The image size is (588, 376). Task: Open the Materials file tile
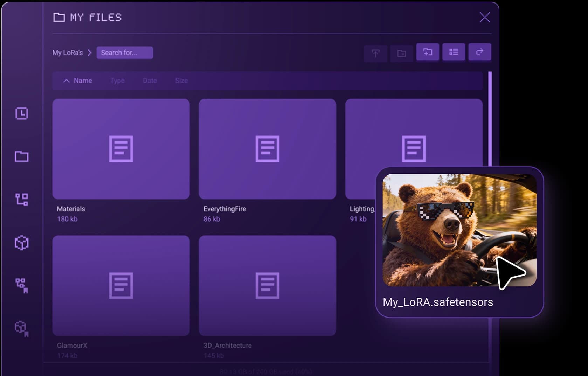pyautogui.click(x=121, y=149)
